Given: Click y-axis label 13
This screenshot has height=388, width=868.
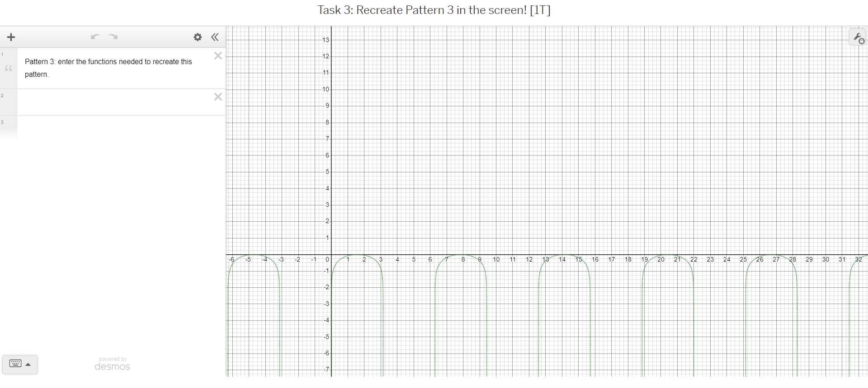Looking at the screenshot, I should [325, 40].
